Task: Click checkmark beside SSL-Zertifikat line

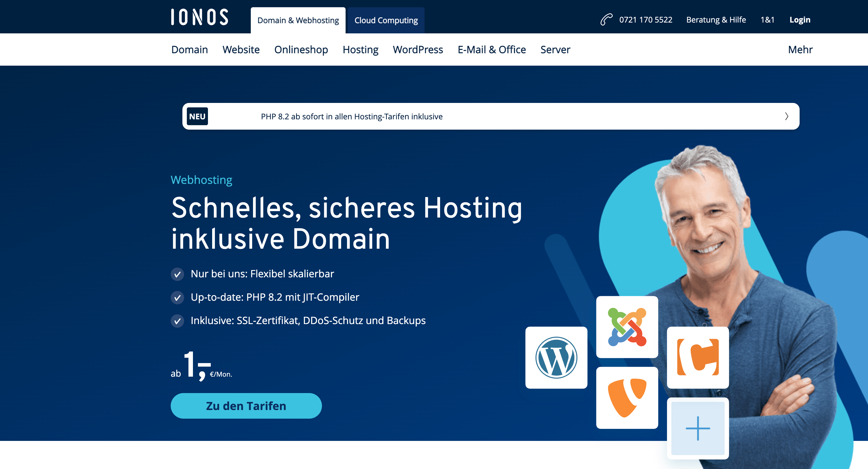Action: click(x=177, y=321)
